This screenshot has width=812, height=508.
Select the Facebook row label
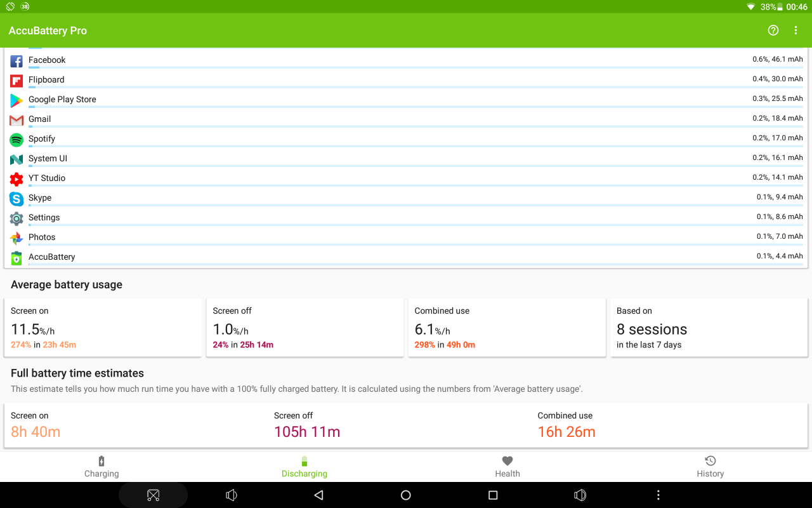point(47,60)
